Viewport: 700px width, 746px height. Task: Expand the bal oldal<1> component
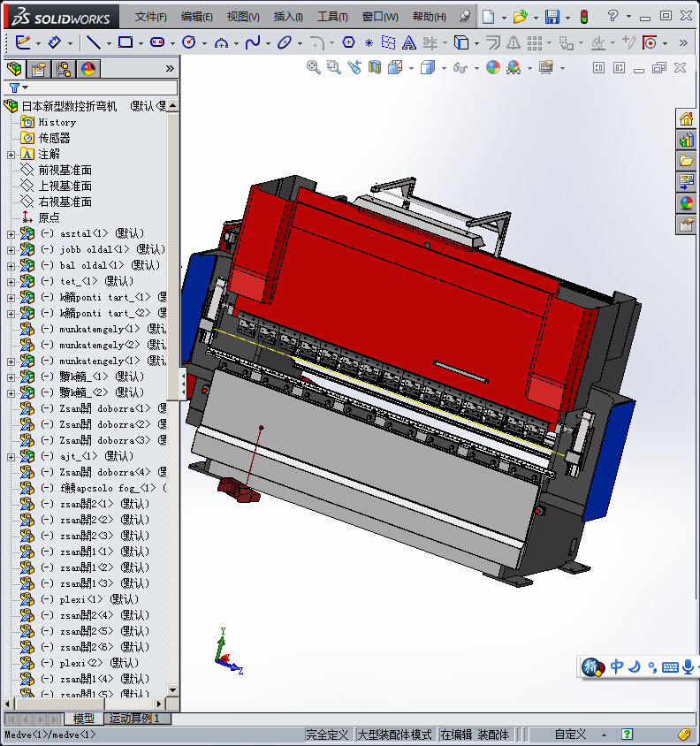[x=11, y=266]
